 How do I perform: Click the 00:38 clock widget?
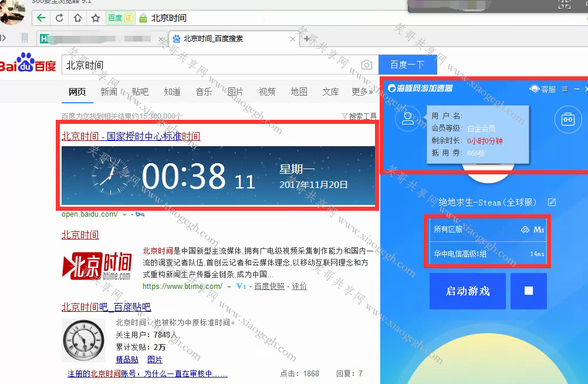(218, 176)
